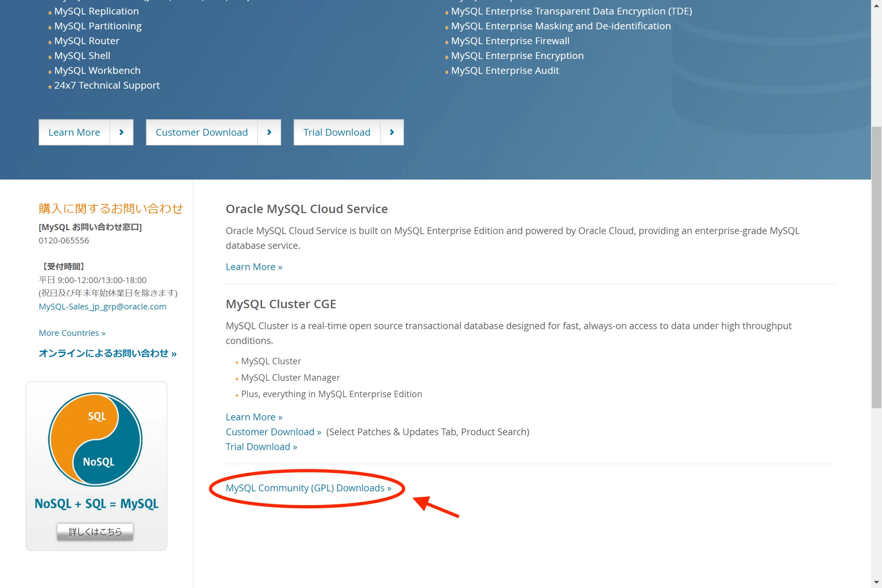Click the Trial Download arrow icon

click(392, 132)
